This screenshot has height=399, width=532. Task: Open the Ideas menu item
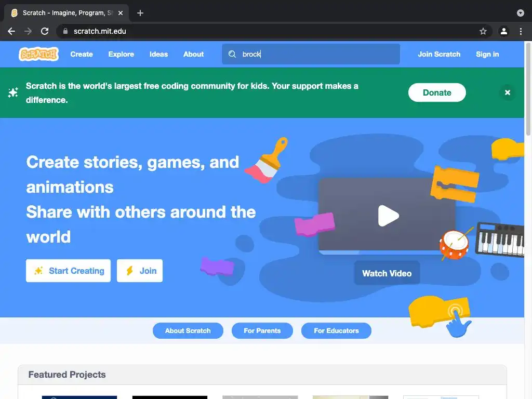(158, 54)
